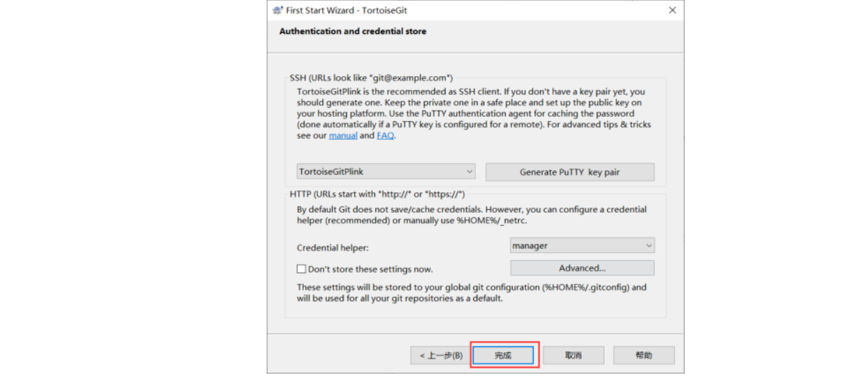
Task: Expand the Credential helper manager dropdown
Action: tap(582, 246)
